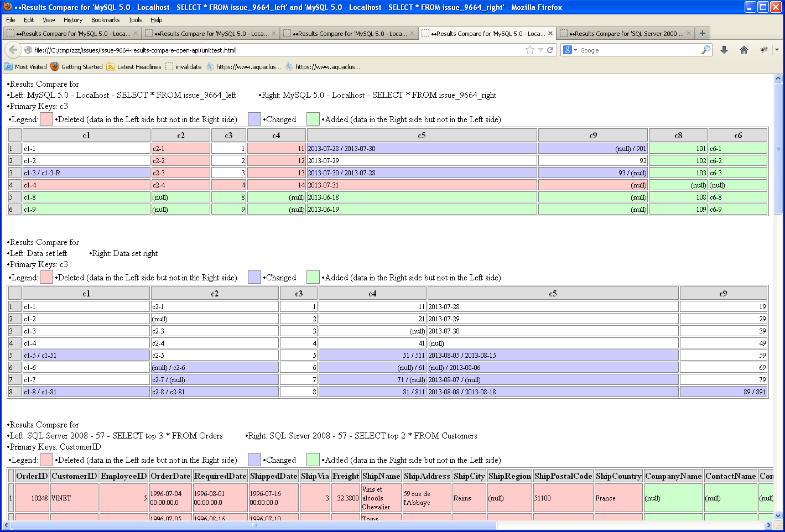Open the View menu
785x532 pixels.
(x=49, y=20)
